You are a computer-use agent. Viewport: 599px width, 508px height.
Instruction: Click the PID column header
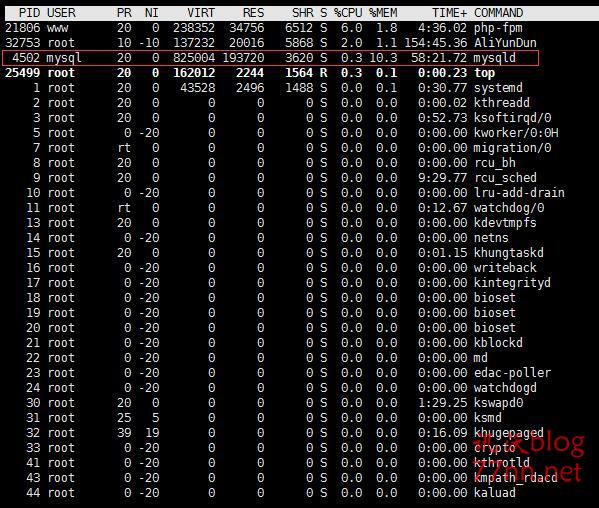pos(29,13)
